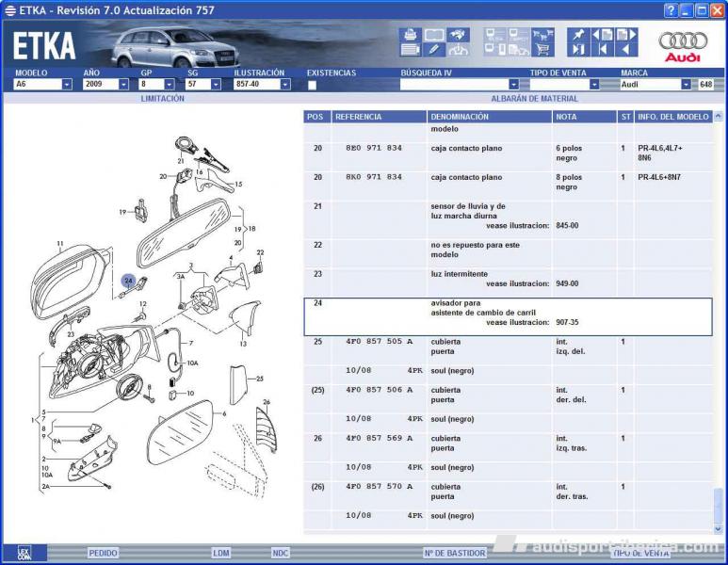Click the pushpin icon
This screenshot has height=565, width=728.
(576, 35)
